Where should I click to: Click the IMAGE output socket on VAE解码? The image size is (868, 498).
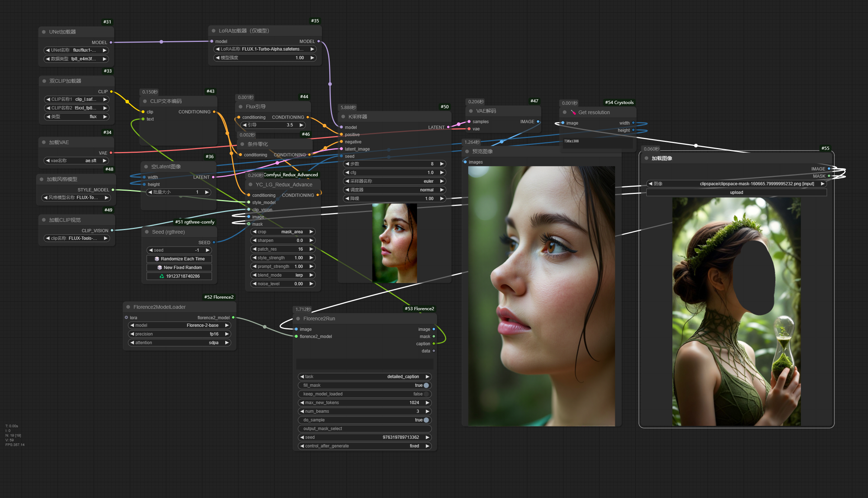pos(538,122)
